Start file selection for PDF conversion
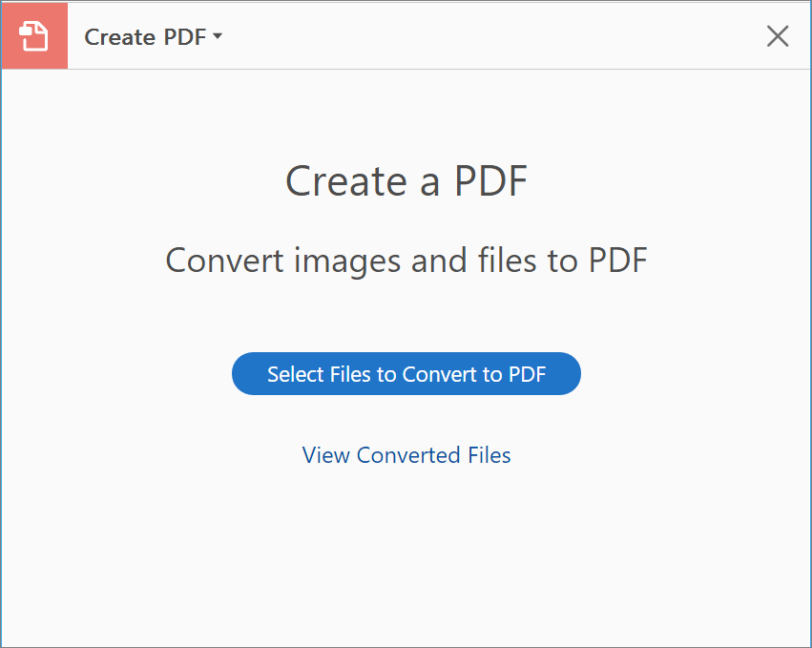This screenshot has height=648, width=812. (406, 373)
